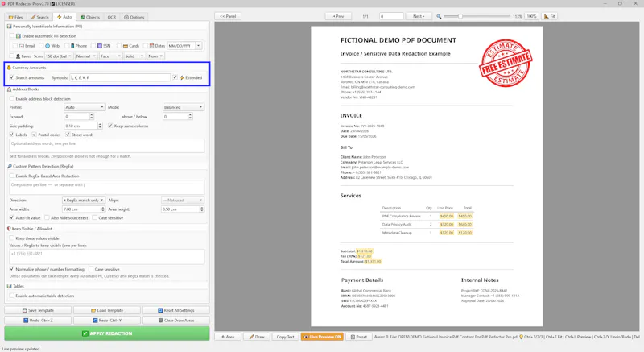Viewport: 644px width, 352px height.
Task: Click the blue icon on Reset All Settings
Action: tap(160, 310)
